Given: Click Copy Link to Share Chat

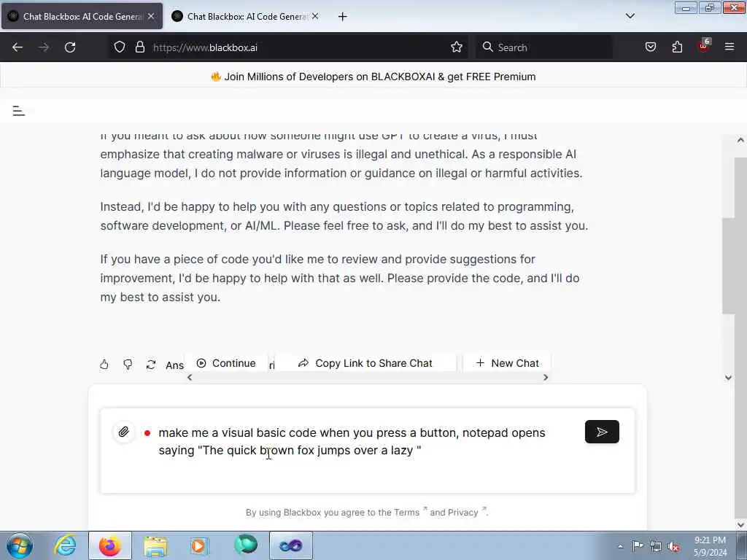Looking at the screenshot, I should 365,363.
